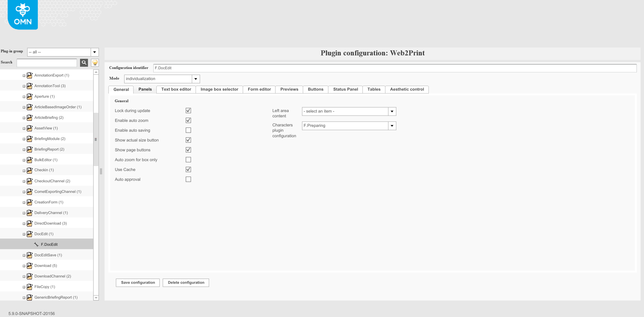This screenshot has height=317, width=644.
Task: Tick the Auto approval checkbox
Action: [188, 179]
